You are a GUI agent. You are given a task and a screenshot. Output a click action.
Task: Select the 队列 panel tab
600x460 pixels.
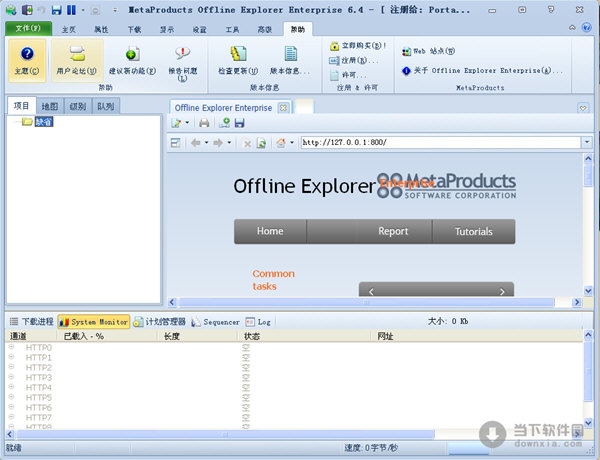106,106
